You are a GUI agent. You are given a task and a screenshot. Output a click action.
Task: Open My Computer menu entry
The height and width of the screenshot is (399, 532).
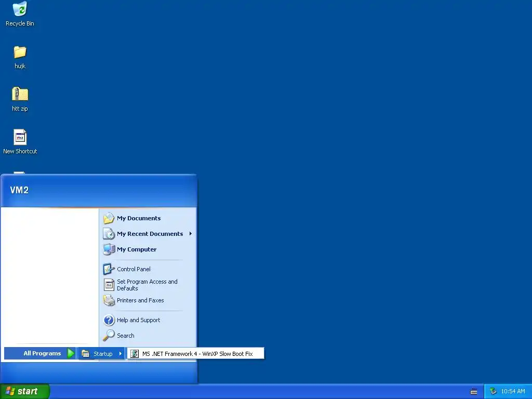point(148,249)
